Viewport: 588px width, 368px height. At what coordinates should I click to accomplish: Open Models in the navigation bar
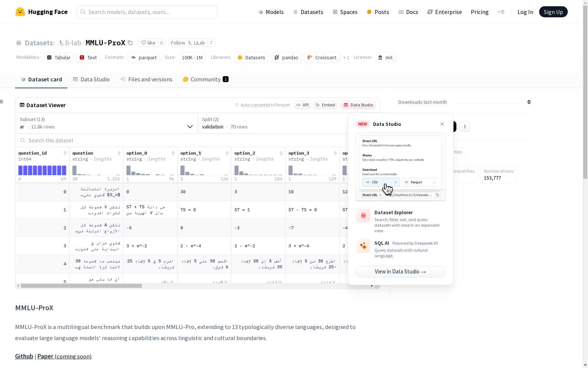click(271, 12)
